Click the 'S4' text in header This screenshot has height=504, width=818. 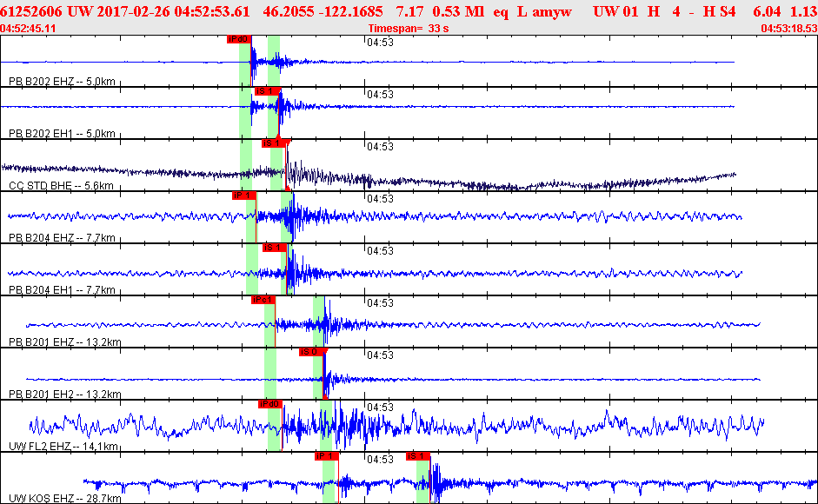point(728,11)
